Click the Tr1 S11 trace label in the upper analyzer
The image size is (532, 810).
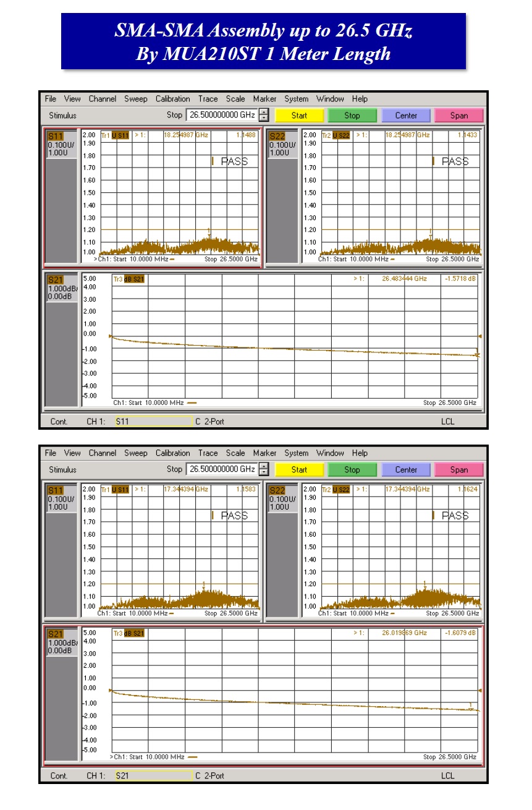click(x=115, y=135)
